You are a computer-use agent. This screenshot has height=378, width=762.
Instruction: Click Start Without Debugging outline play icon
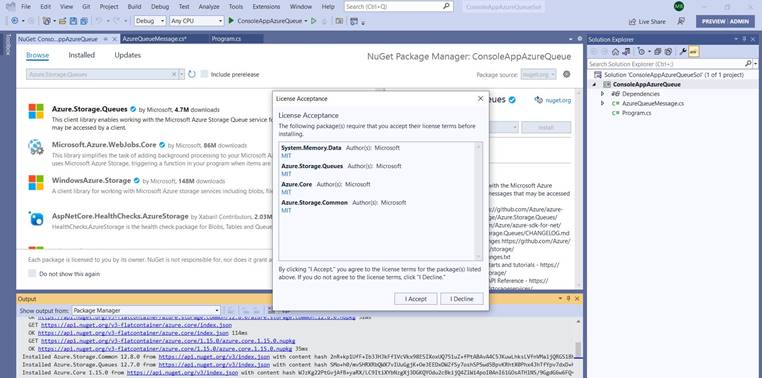313,21
